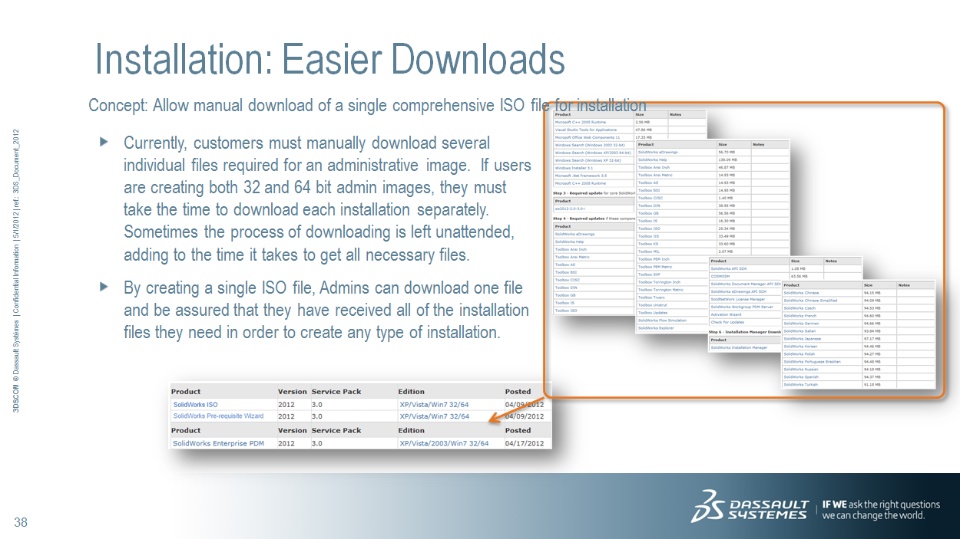Viewport: 960px width, 539px height.
Task: Click the Activation Wizard link
Action: (726, 314)
